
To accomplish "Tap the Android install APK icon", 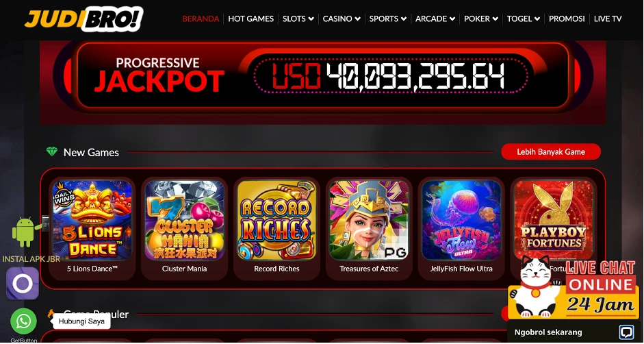I will point(25,232).
